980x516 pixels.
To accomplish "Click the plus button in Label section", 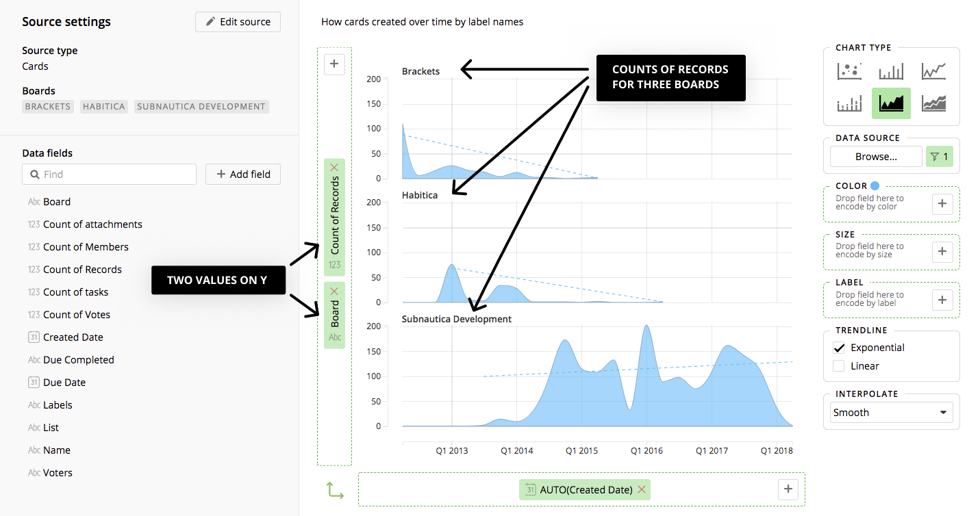I will [x=942, y=300].
